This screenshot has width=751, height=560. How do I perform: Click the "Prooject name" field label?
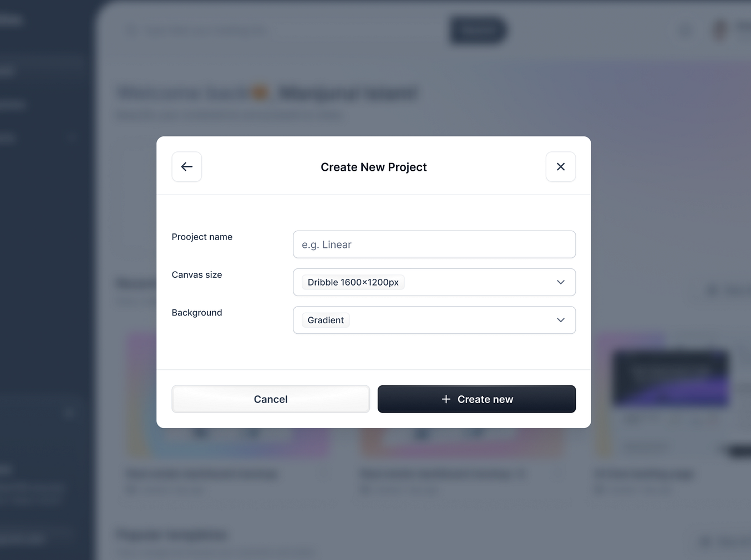202,237
